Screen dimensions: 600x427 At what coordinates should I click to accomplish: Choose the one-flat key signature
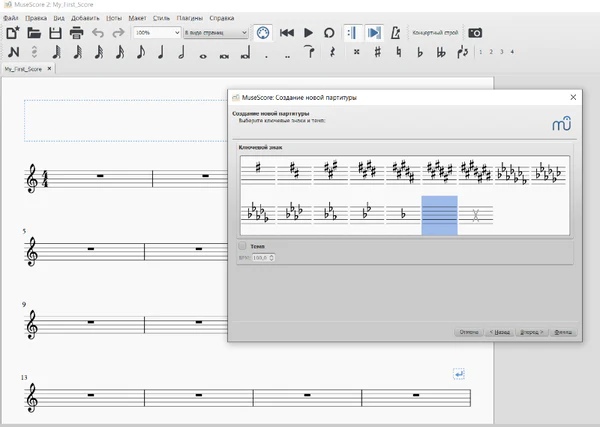(x=403, y=214)
